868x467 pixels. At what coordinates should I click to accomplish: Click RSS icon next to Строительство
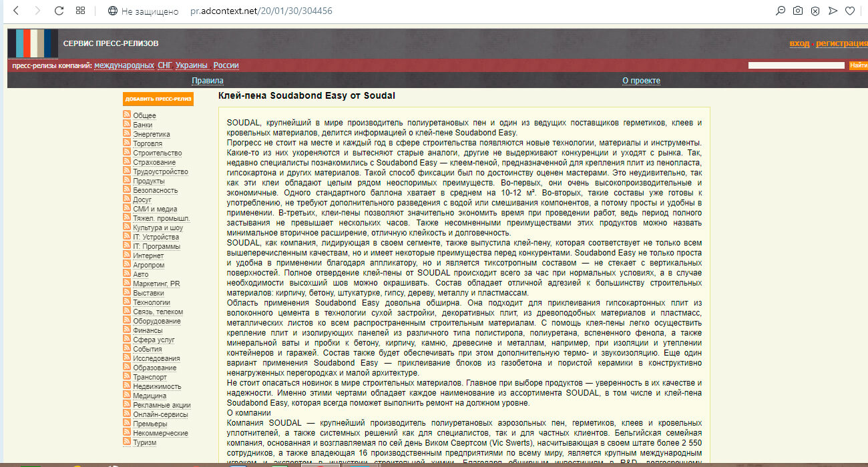coord(127,153)
